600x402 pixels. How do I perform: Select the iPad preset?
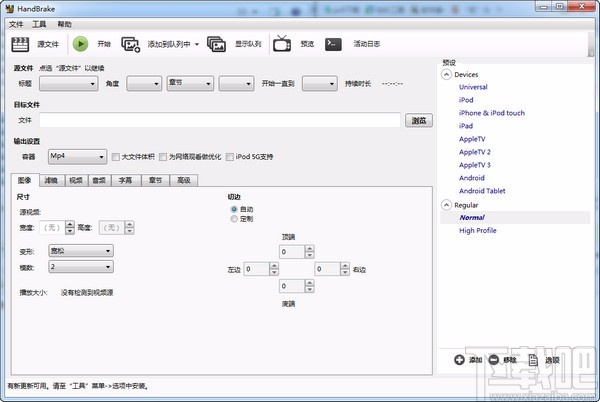coord(466,126)
